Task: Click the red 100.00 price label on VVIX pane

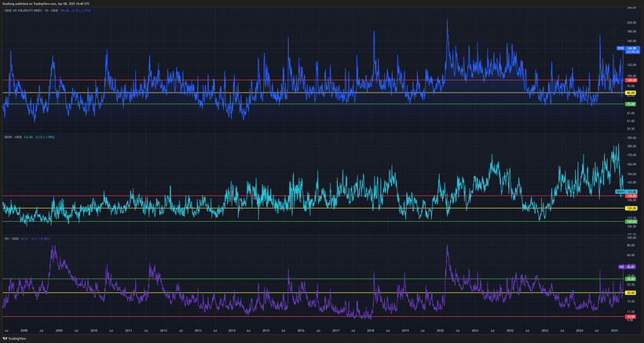Action: pos(630,80)
